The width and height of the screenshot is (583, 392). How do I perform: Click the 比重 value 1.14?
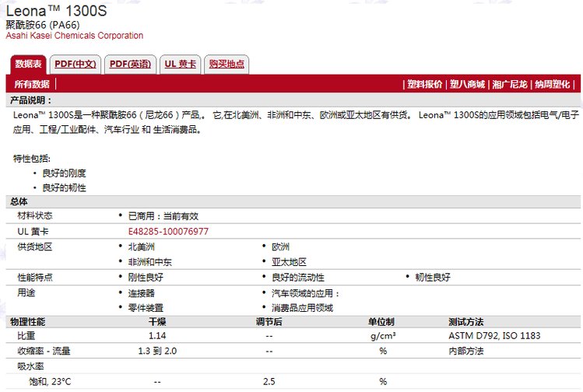(x=157, y=336)
